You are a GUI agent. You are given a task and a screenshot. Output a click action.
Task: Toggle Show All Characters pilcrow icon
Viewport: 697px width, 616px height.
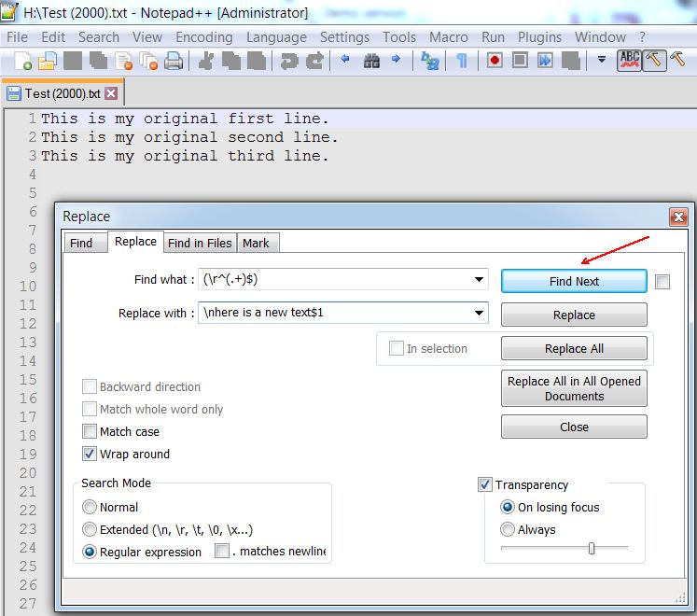(462, 61)
